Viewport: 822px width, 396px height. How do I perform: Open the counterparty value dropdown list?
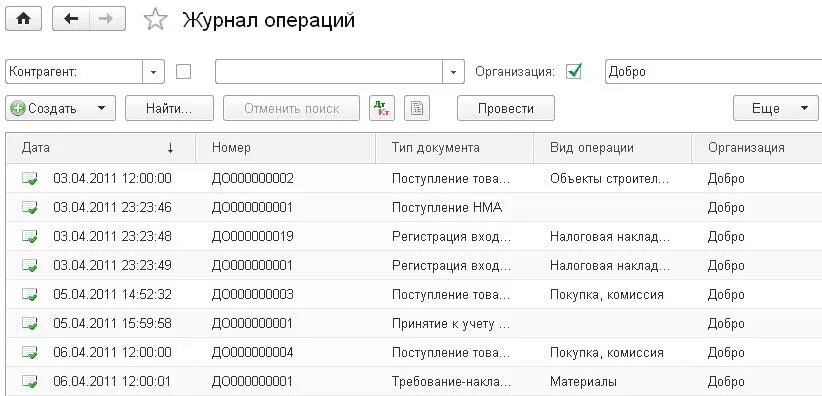(453, 72)
